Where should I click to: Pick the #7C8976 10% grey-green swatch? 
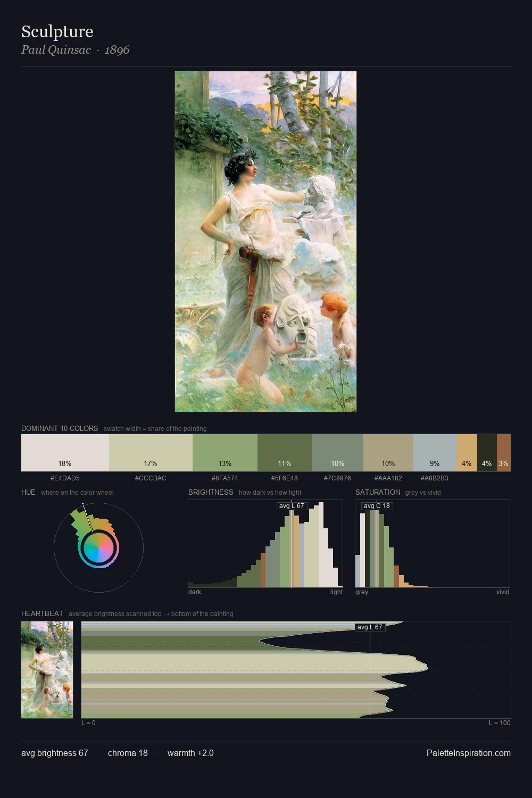click(x=338, y=453)
